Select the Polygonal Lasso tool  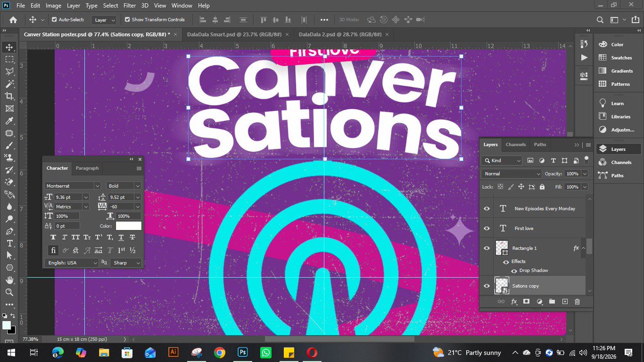[x=10, y=71]
